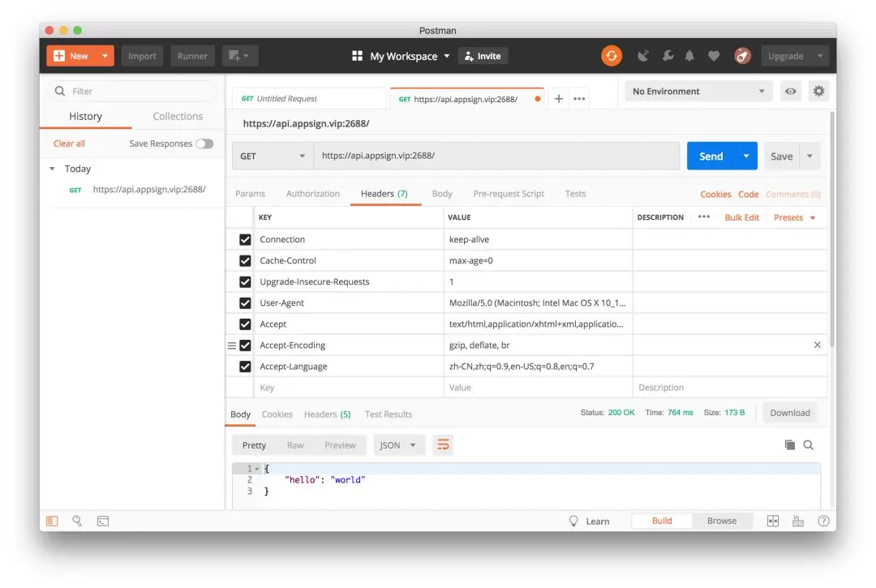Image resolution: width=876 pixels, height=588 pixels.
Task: Open keyboard shortcuts icon
Action: click(x=798, y=521)
